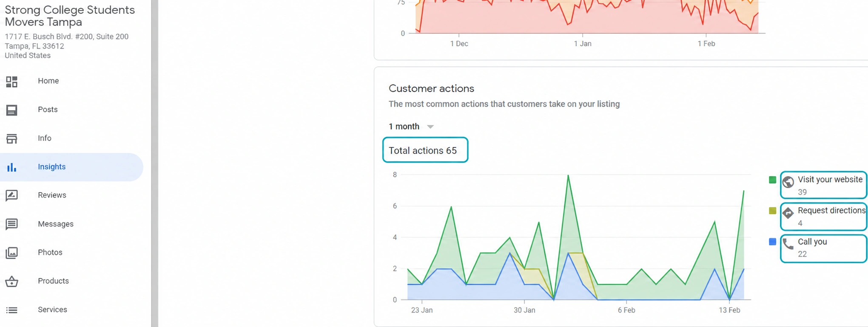Viewport: 868px width, 327px height.
Task: Click the Home dashboard icon
Action: pos(12,82)
